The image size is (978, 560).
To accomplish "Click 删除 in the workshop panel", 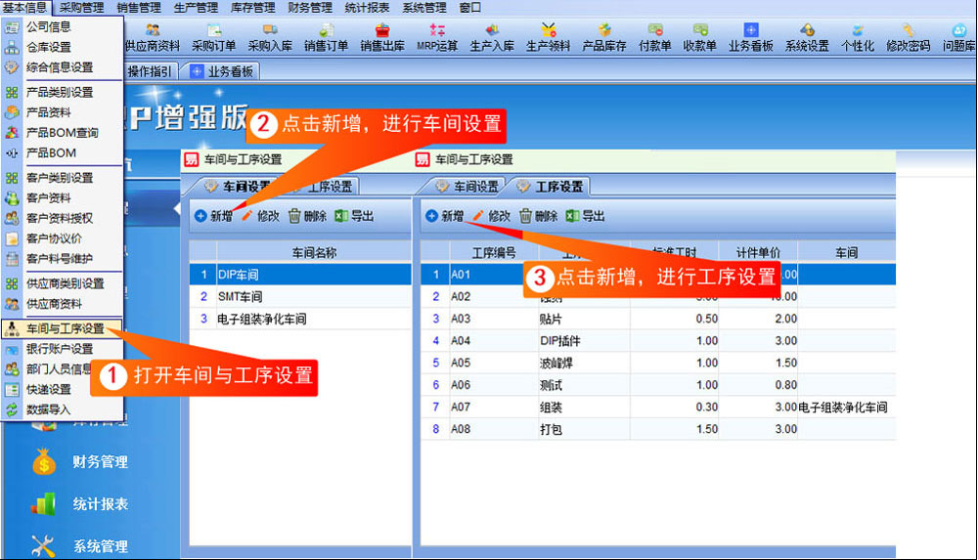I will 308,216.
